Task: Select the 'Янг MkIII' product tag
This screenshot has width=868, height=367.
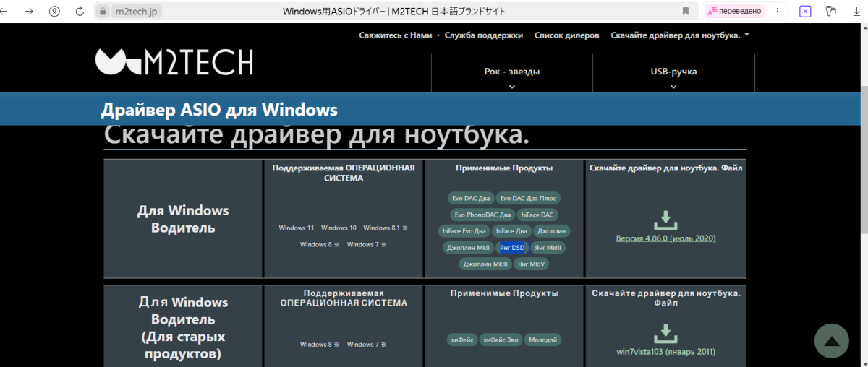Action: pyautogui.click(x=548, y=248)
